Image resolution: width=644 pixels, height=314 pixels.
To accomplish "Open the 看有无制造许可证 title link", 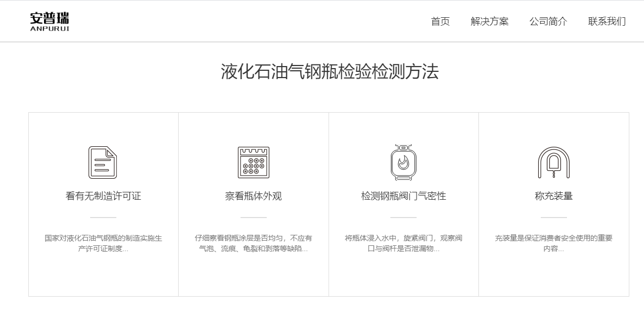I will tap(103, 197).
